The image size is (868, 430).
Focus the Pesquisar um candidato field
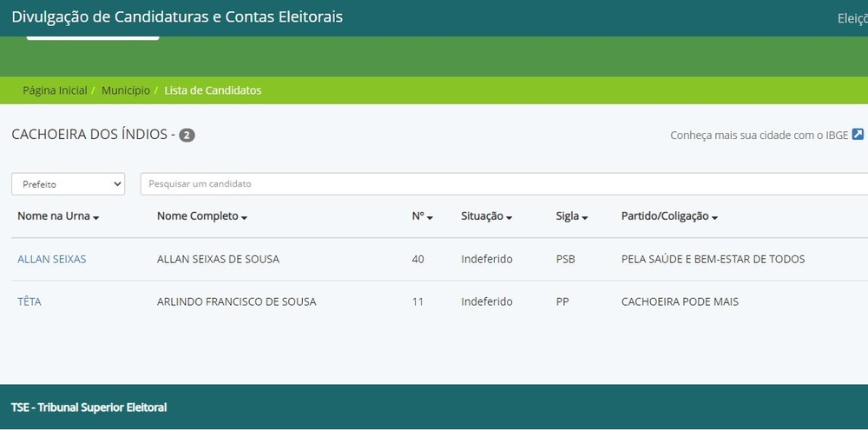pos(504,184)
